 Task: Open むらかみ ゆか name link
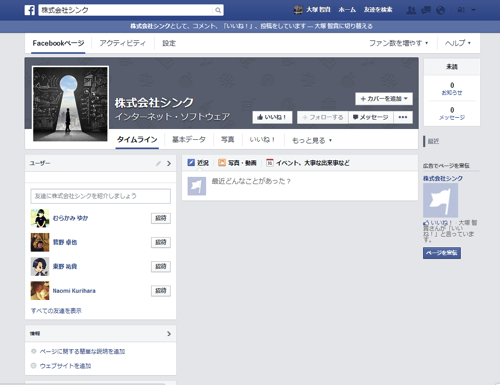(x=71, y=218)
